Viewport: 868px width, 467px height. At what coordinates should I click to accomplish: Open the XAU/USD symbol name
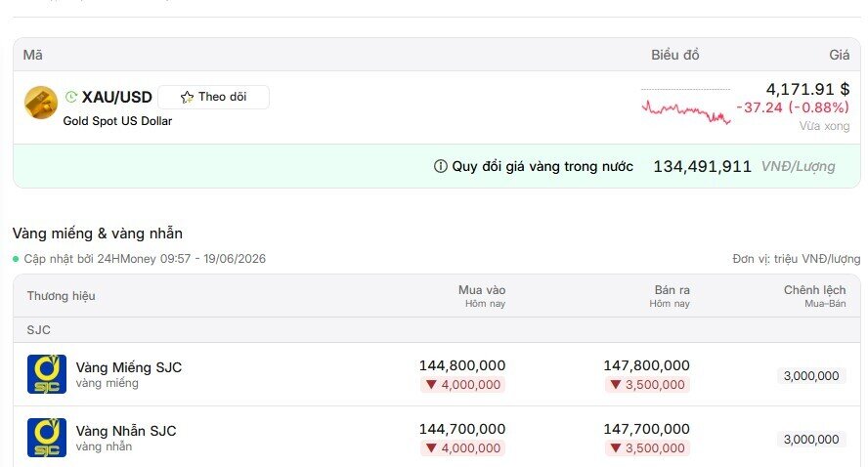pos(116,97)
